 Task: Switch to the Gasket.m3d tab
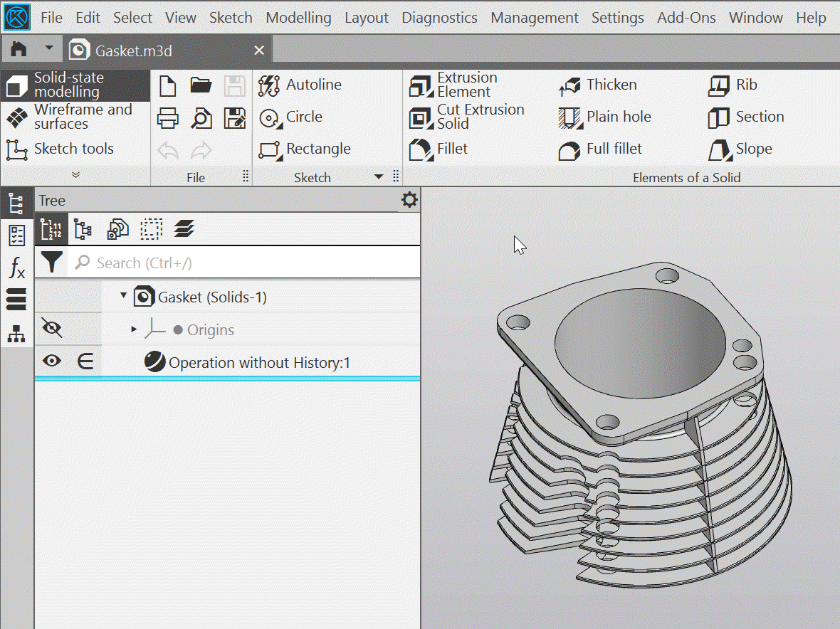click(134, 51)
